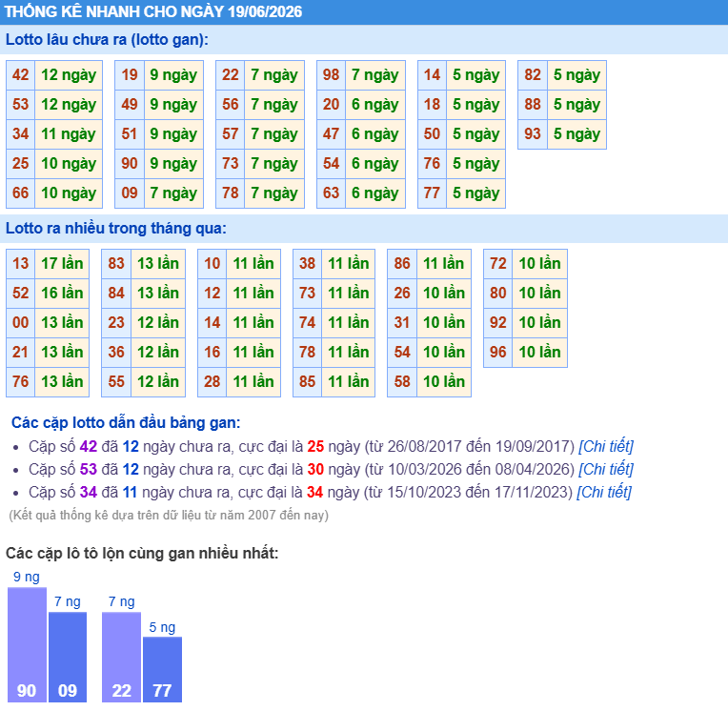
Task: Select lotto gan number 93 cell
Action: click(x=533, y=134)
